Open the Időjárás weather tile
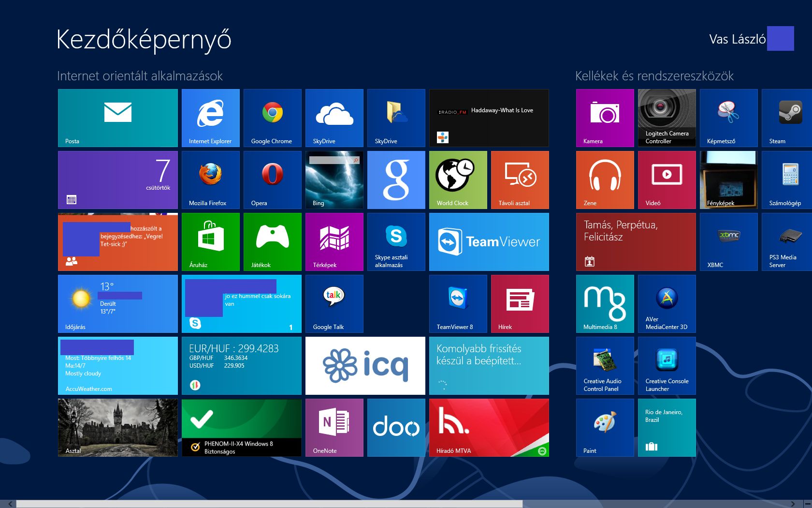 tap(118, 304)
